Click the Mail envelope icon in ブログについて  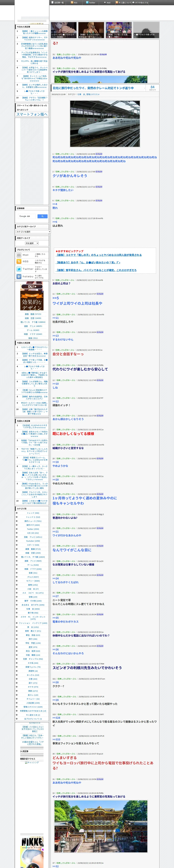tap(19, 255)
